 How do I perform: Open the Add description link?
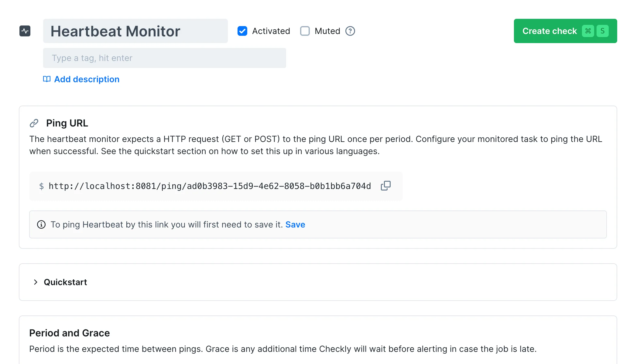[87, 79]
